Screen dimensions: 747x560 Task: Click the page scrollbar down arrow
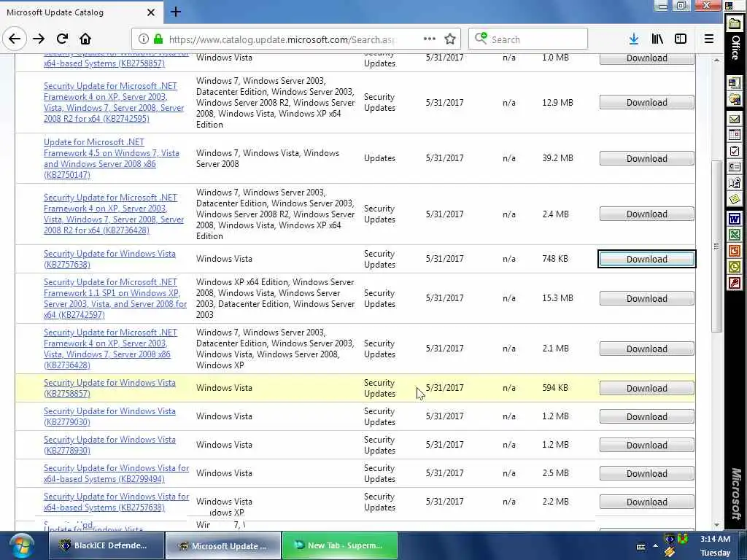(716, 525)
